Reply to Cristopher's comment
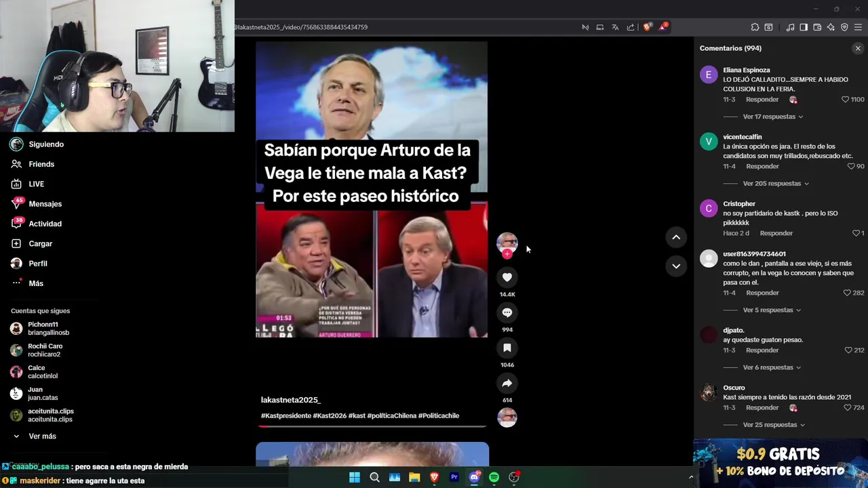The height and width of the screenshot is (488, 868). coord(776,233)
